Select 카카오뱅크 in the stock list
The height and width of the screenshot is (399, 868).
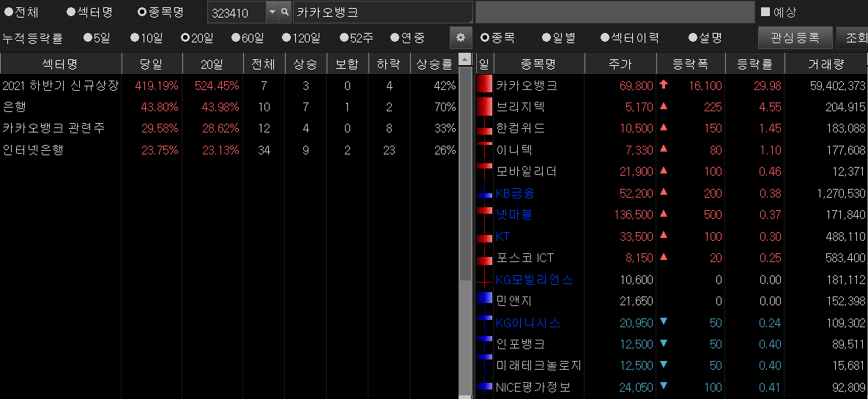pos(527,86)
